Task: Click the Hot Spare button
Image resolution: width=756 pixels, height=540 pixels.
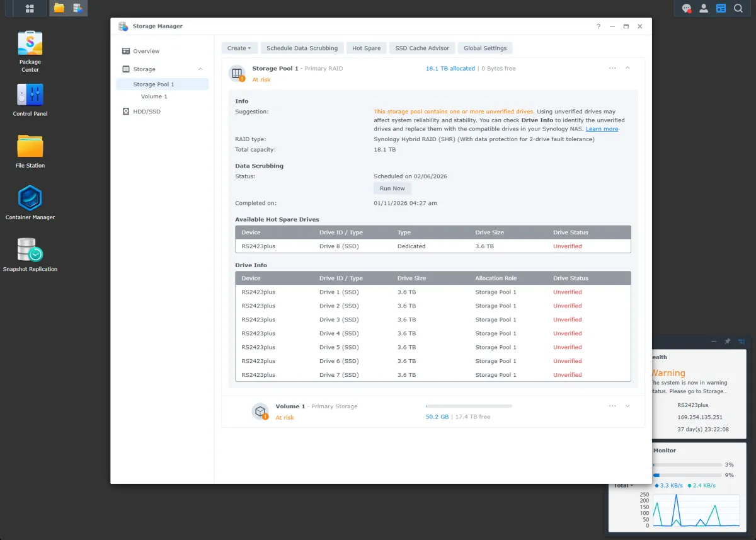Action: click(x=366, y=48)
